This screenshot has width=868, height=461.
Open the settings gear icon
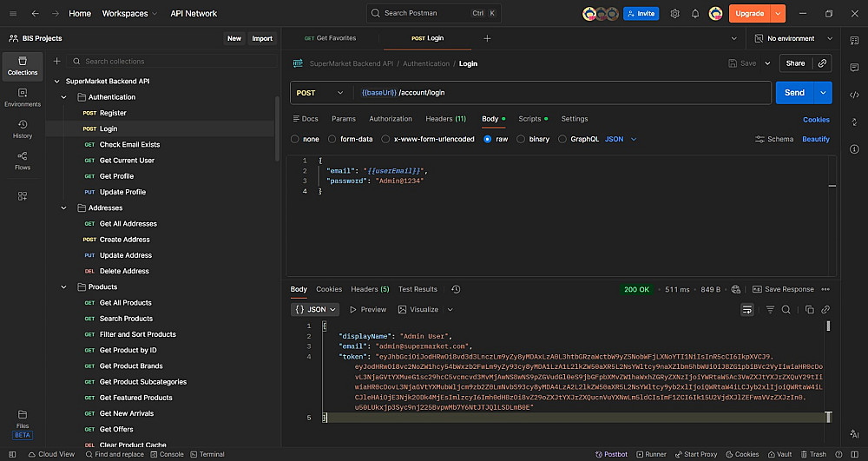tap(675, 14)
